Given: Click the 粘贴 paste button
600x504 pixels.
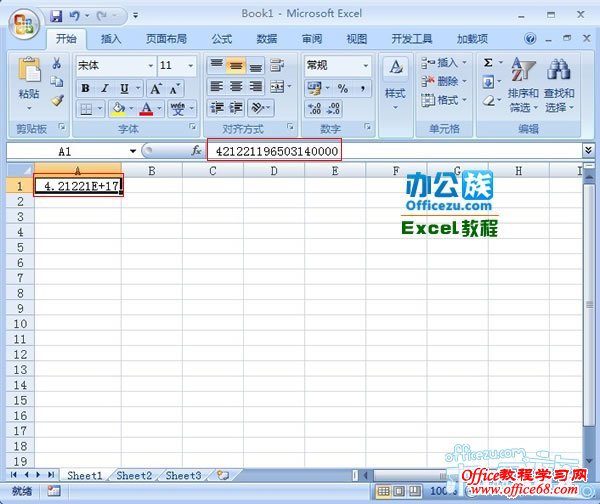Looking at the screenshot, I should click(x=29, y=80).
